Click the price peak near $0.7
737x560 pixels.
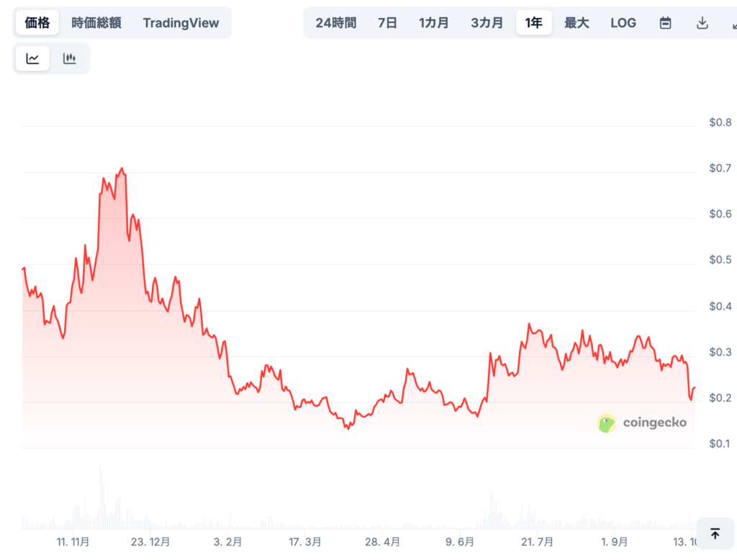point(122,169)
